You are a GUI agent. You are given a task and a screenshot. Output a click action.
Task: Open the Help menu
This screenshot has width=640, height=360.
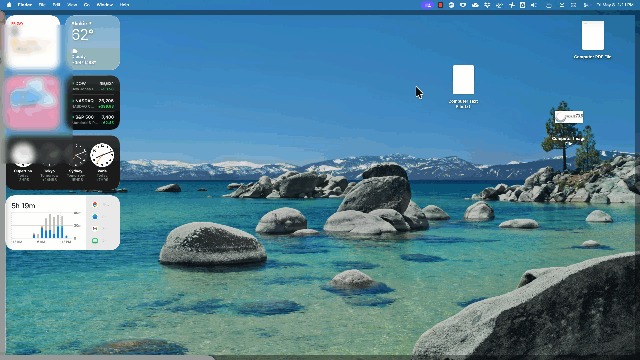[124, 5]
